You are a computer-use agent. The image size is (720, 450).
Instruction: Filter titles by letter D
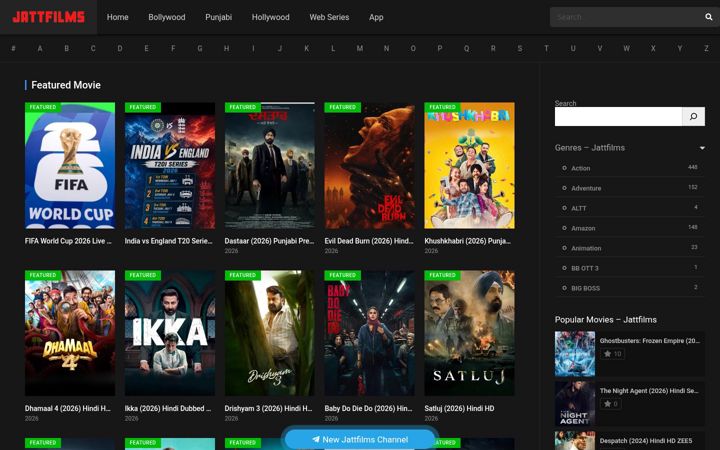(120, 48)
